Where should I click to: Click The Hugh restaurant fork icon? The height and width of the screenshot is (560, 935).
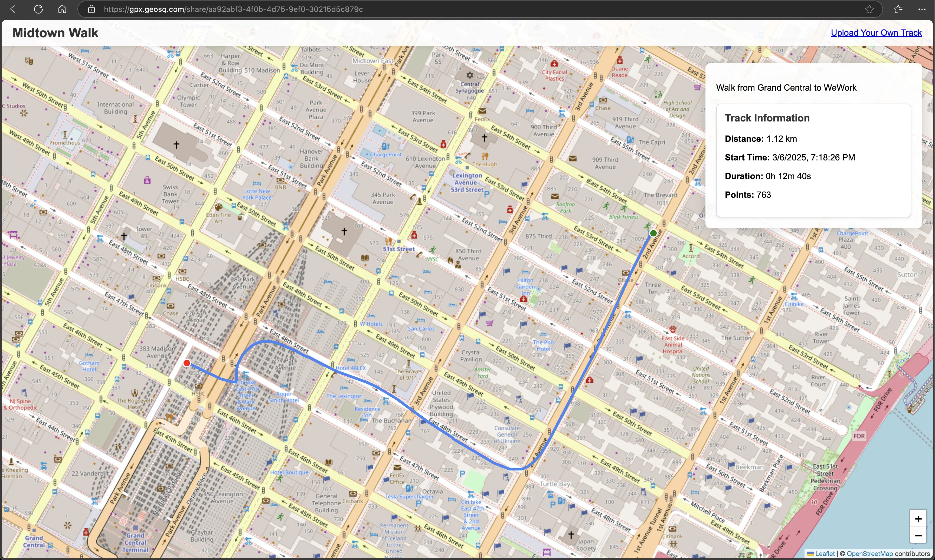point(485,156)
